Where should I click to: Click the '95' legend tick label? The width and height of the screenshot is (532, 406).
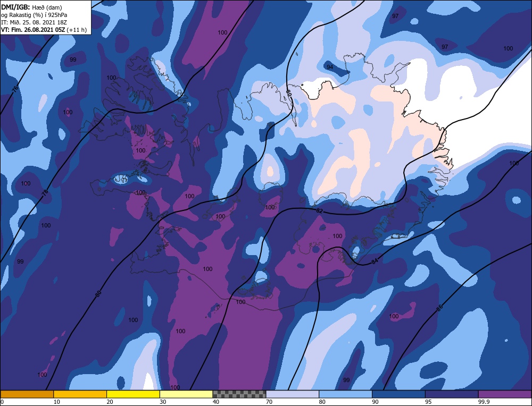428,402
